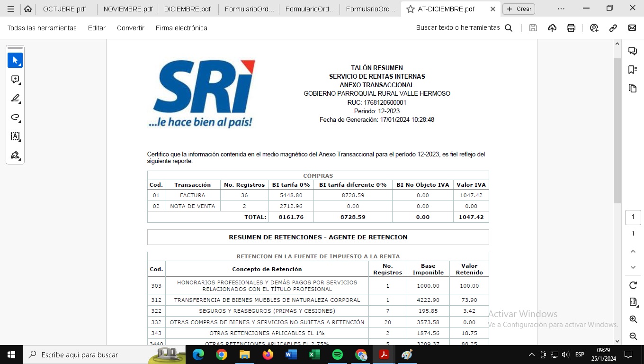This screenshot has width=644, height=364.
Task: Open the fill and sign pen tool
Action: pyautogui.click(x=15, y=155)
